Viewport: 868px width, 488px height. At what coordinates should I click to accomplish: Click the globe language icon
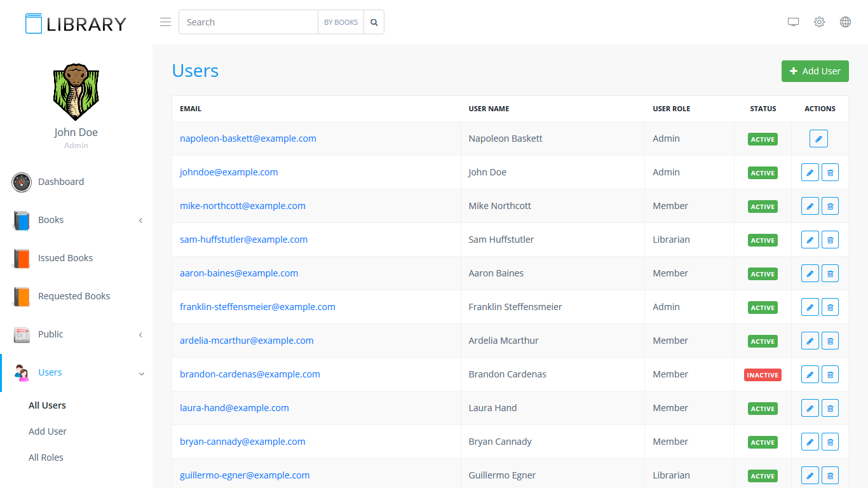click(x=845, y=22)
